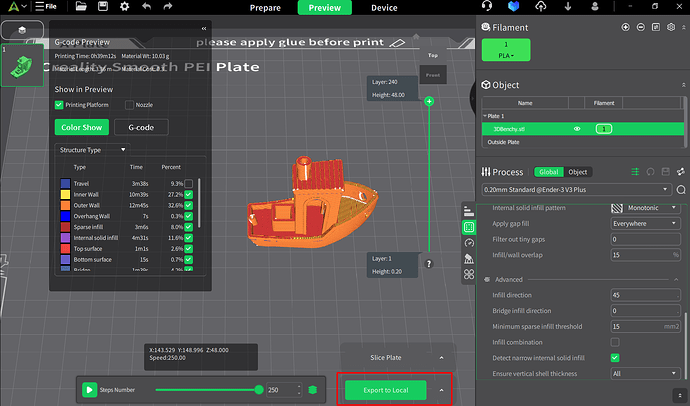Image resolution: width=690 pixels, height=406 pixels.
Task: Open filament settings gear icon
Action: click(671, 27)
